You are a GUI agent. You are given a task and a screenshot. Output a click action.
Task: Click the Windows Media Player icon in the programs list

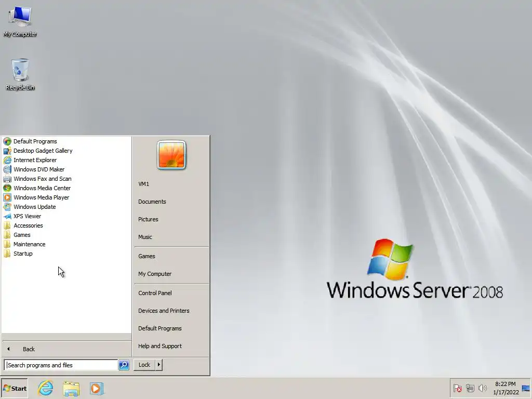7,197
